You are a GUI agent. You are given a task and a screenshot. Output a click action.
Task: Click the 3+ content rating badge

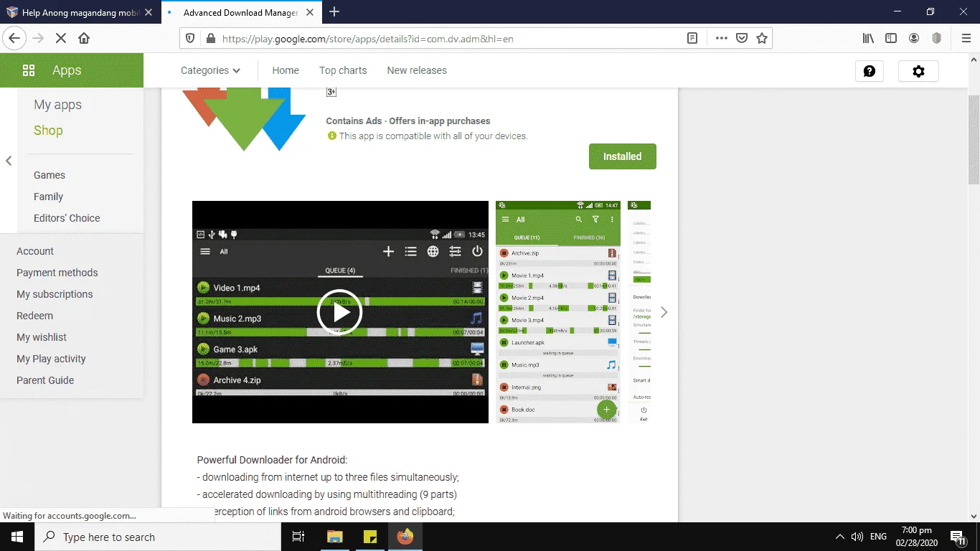click(331, 92)
